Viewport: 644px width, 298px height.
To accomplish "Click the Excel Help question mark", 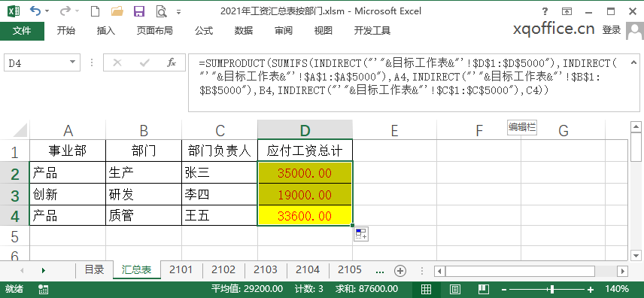I will pos(545,11).
